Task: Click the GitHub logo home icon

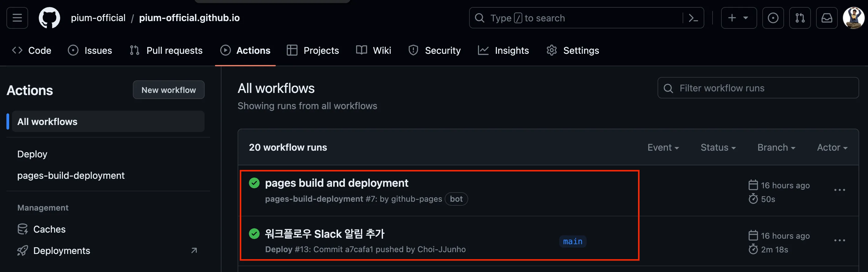Action: (x=49, y=18)
